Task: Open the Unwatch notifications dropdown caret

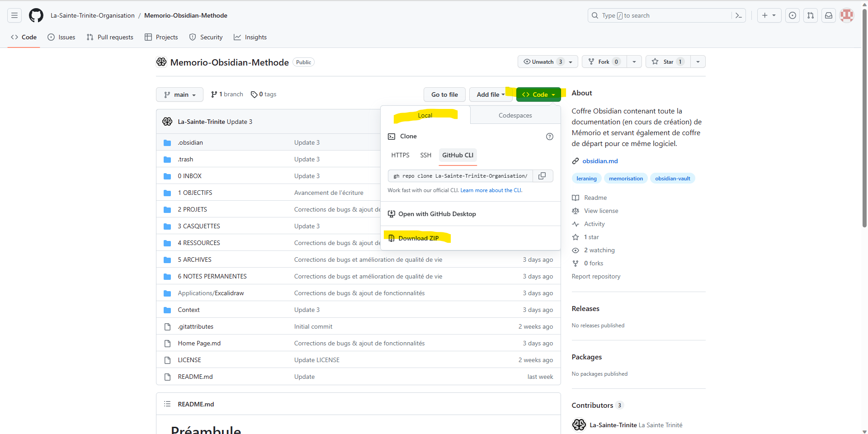Action: [571, 62]
